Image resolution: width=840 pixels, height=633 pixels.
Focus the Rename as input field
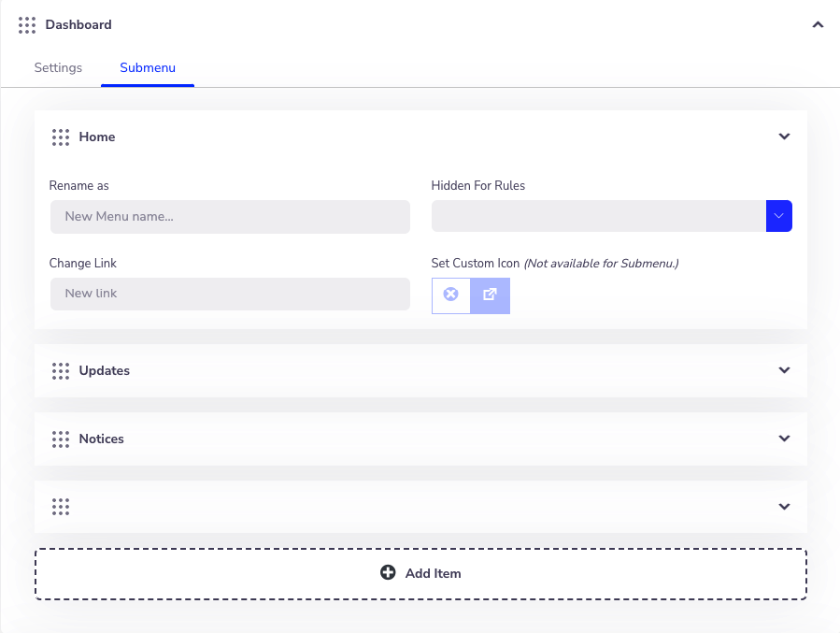[230, 217]
